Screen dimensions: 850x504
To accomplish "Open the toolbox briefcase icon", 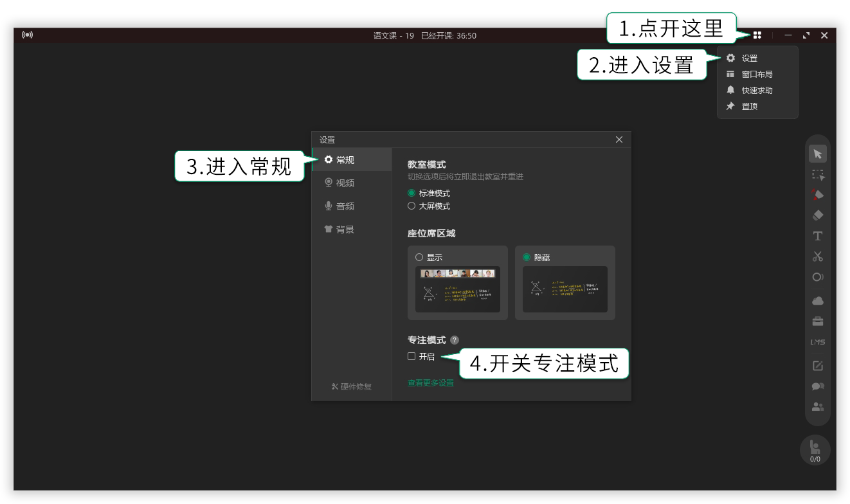I will point(817,321).
